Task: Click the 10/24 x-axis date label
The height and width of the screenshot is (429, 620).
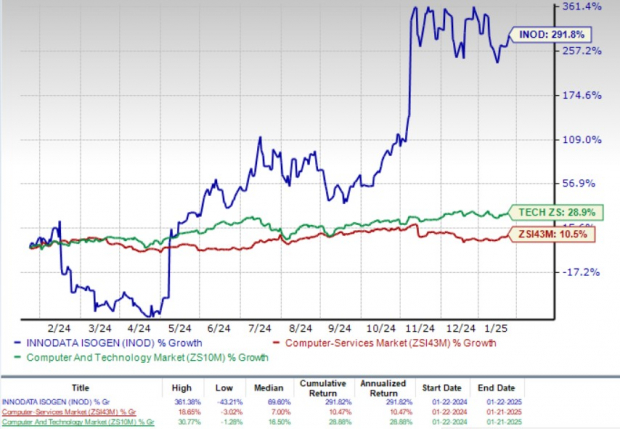Action: [381, 329]
